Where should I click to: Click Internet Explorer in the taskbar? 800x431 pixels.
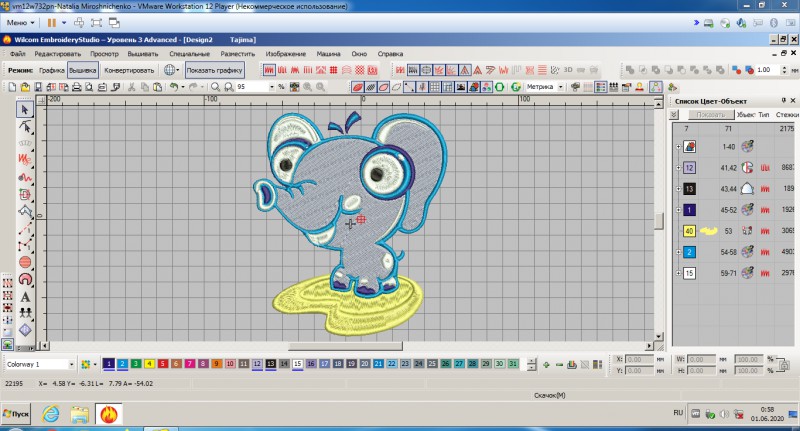click(51, 414)
